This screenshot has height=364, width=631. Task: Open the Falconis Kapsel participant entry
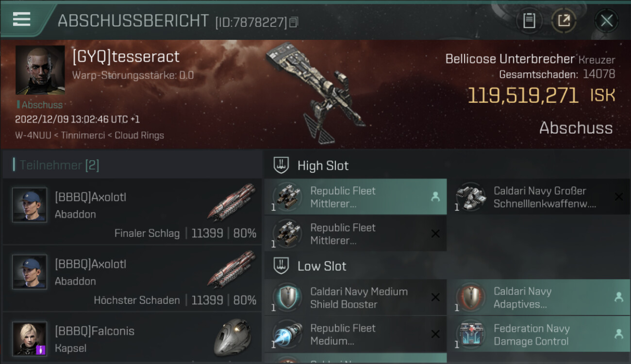click(132, 338)
